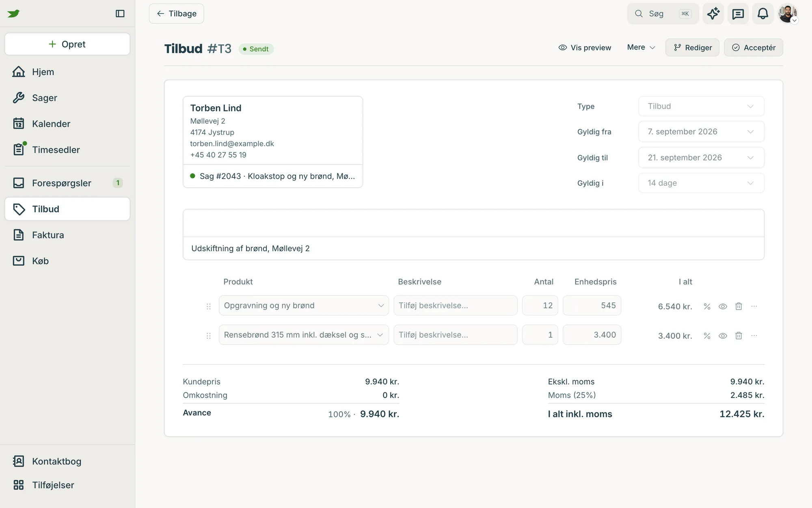Open the AI sparkle assistant

point(713,13)
